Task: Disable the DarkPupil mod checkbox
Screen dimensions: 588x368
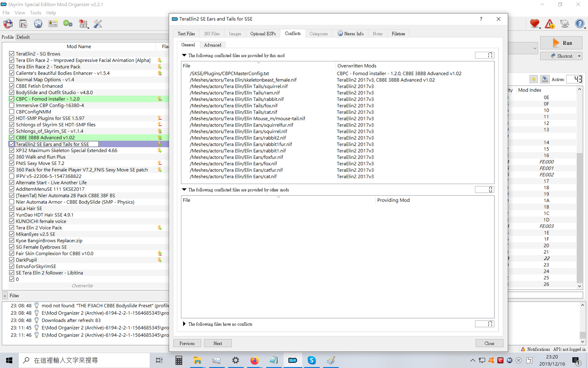Action: 12,260
